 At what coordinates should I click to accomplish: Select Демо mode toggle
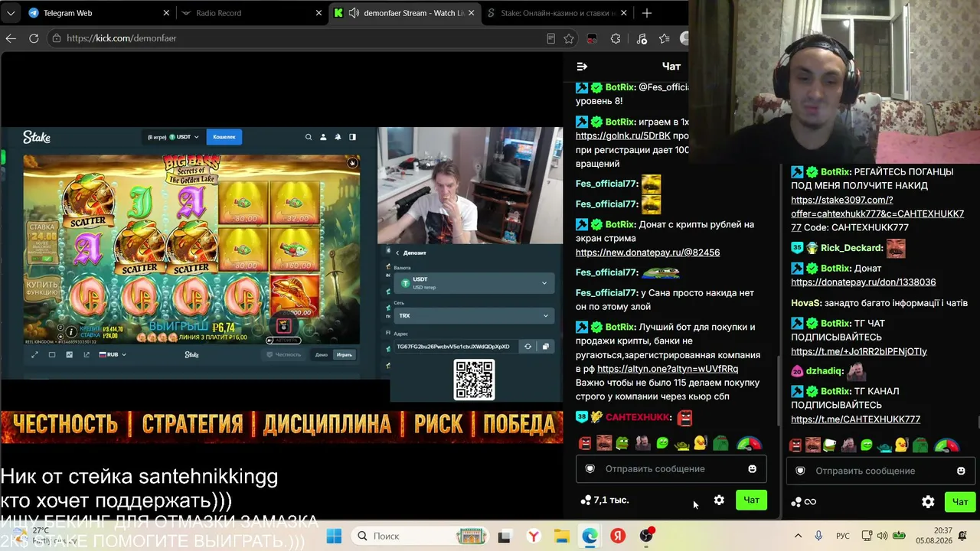click(322, 354)
